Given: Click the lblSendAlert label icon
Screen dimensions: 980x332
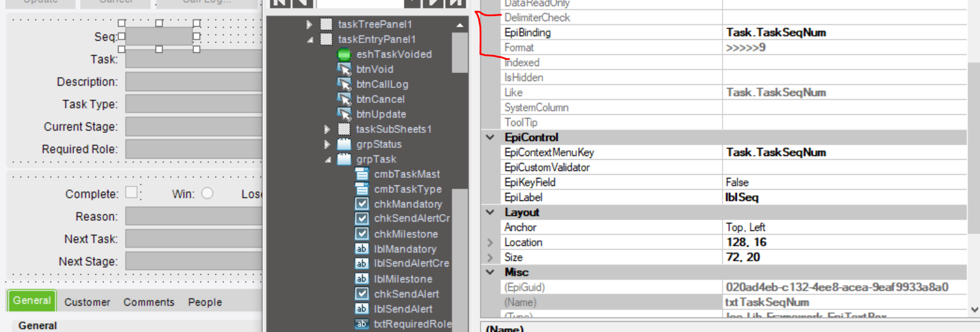Looking at the screenshot, I should coord(362,309).
